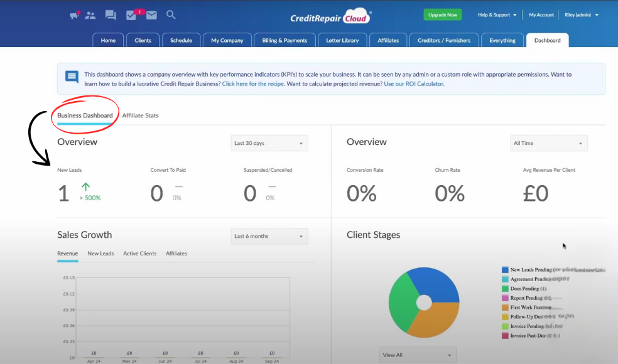Click the blue New Leads Pending legend swatch

click(505, 270)
